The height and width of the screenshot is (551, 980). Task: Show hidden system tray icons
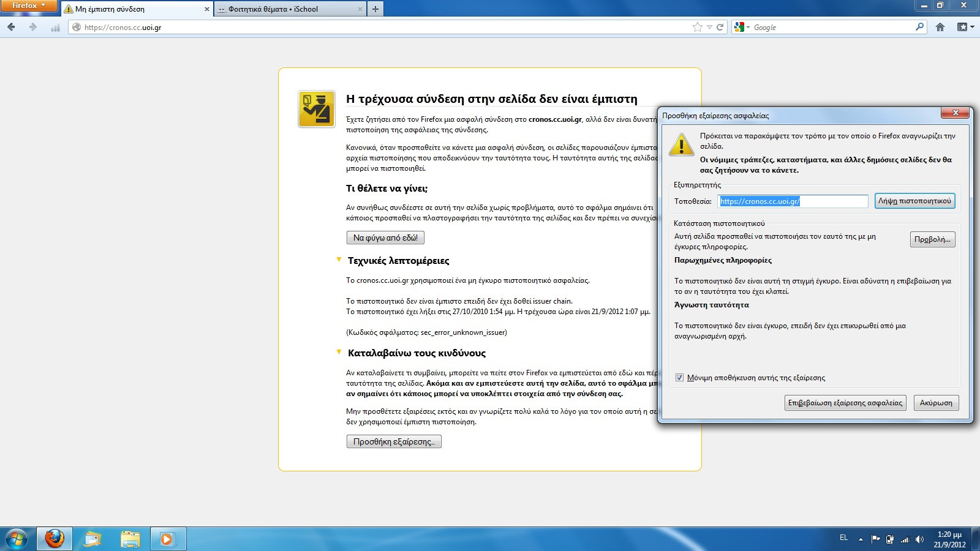[861, 539]
